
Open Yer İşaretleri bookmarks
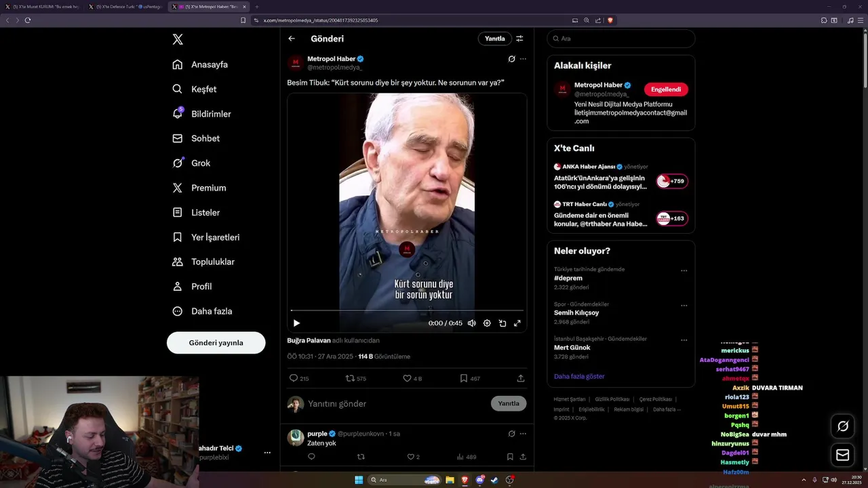coord(205,237)
